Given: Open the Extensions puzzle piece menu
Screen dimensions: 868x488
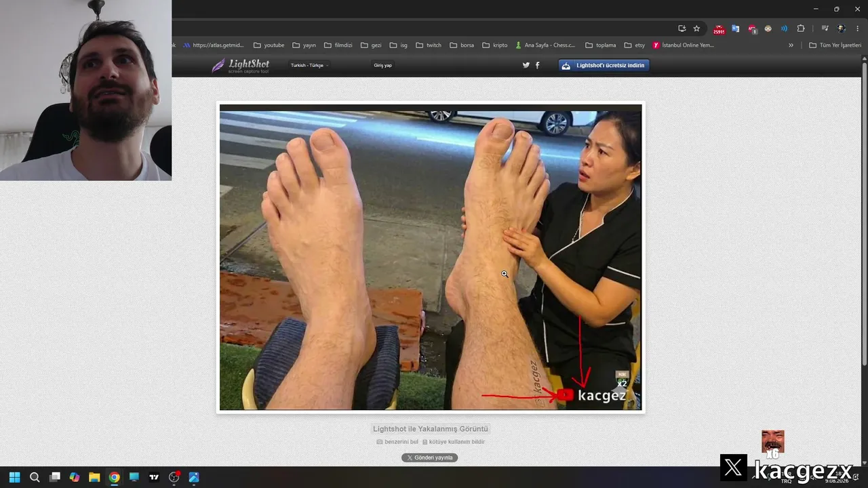Looking at the screenshot, I should pos(801,28).
